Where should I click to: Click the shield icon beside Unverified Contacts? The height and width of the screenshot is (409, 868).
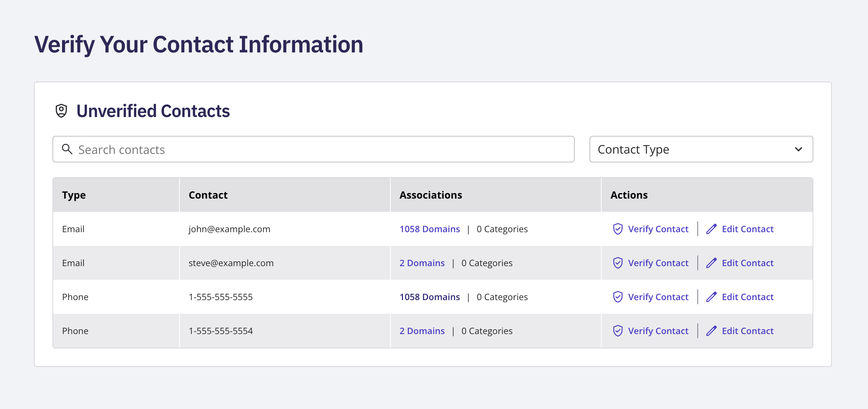click(x=61, y=111)
